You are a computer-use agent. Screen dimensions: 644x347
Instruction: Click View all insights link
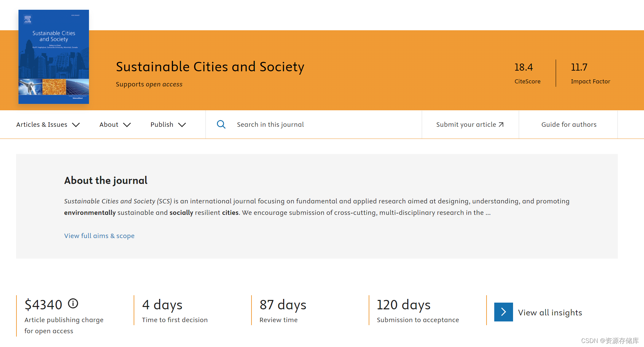550,312
